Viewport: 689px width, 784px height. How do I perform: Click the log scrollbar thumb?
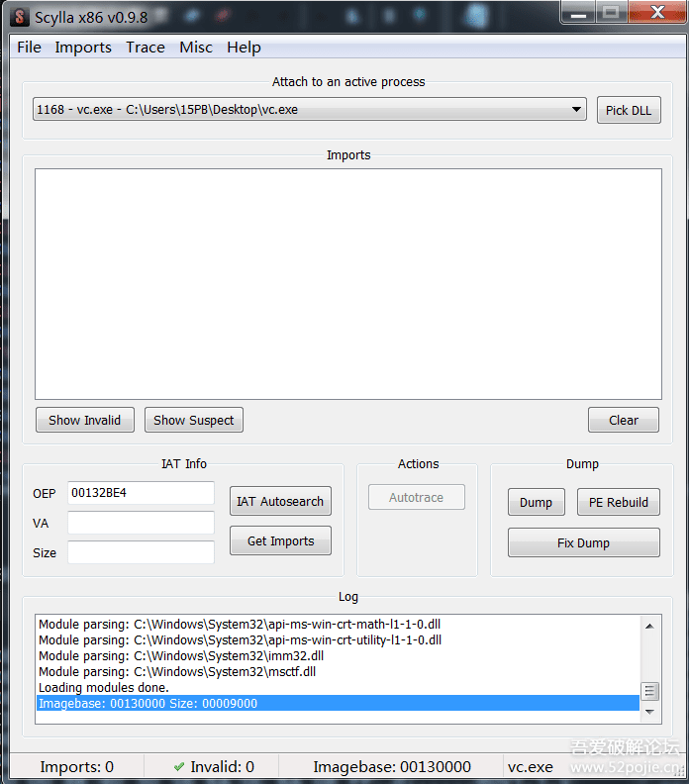649,691
